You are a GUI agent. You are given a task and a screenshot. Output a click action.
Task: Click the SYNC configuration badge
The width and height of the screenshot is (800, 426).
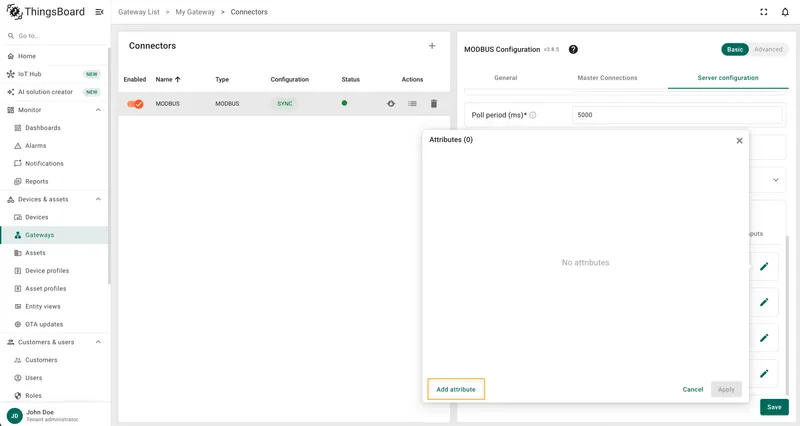click(285, 104)
